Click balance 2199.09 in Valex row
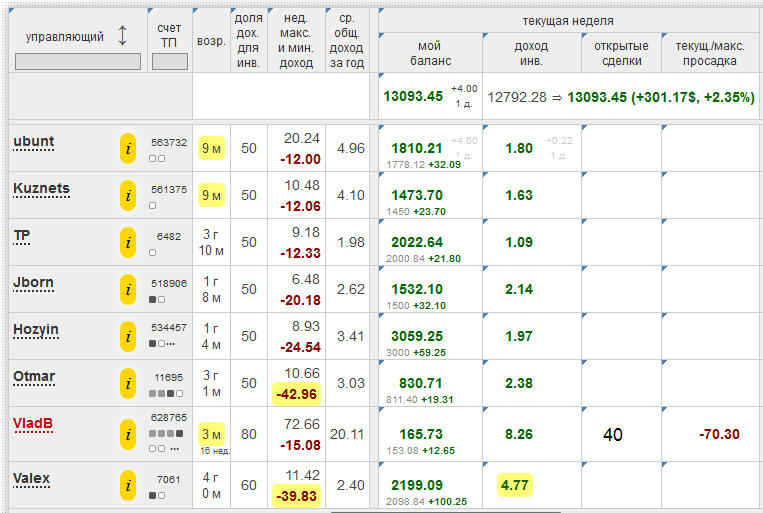Screen dimensions: 763x513 point(417,485)
